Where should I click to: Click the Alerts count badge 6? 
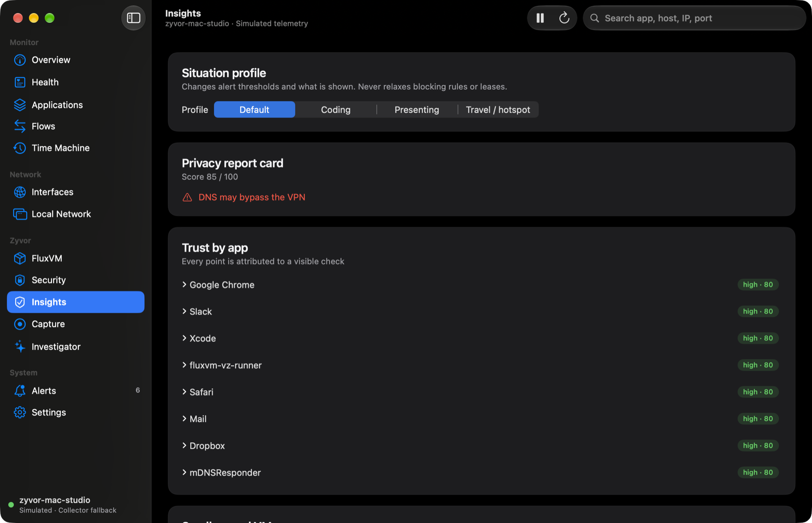(x=138, y=390)
